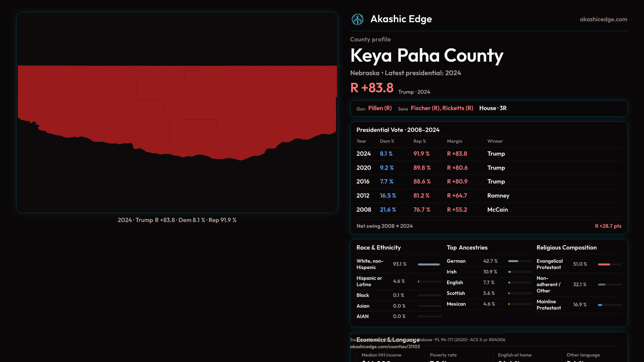The height and width of the screenshot is (362, 644).
Task: Click the Net swing R +28.7 pts value
Action: tap(608, 226)
